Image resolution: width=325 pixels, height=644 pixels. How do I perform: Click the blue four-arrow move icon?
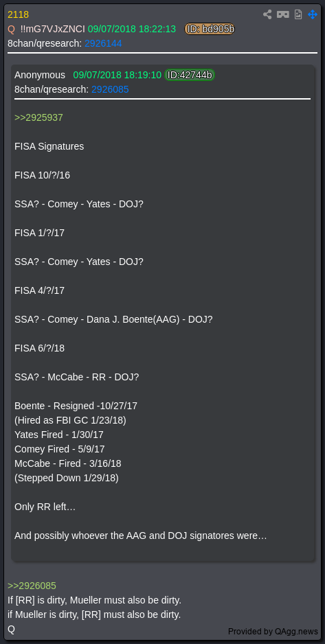312,14
